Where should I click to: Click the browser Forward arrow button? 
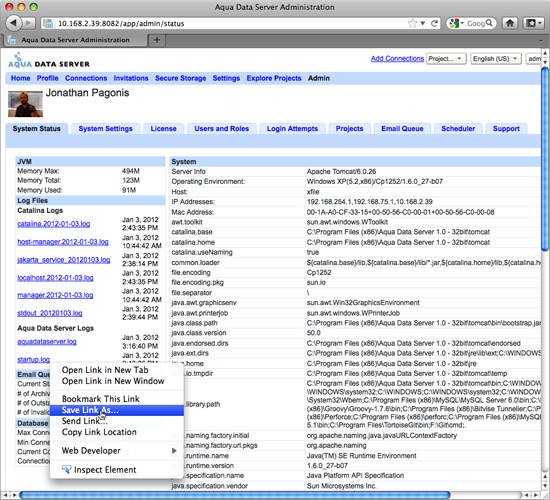(29, 24)
